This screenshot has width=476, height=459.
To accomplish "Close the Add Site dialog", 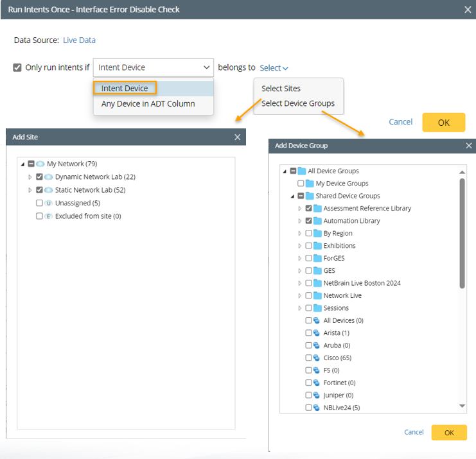I will [238, 137].
